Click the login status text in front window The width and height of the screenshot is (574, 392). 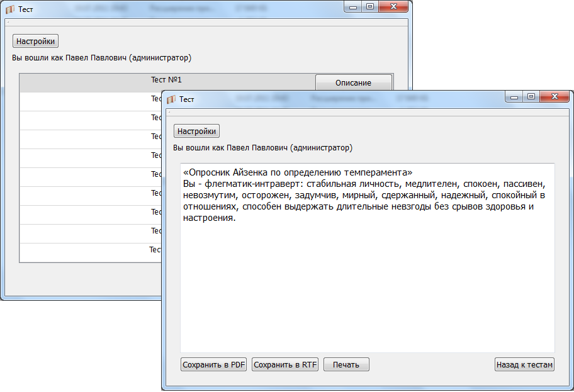point(263,148)
